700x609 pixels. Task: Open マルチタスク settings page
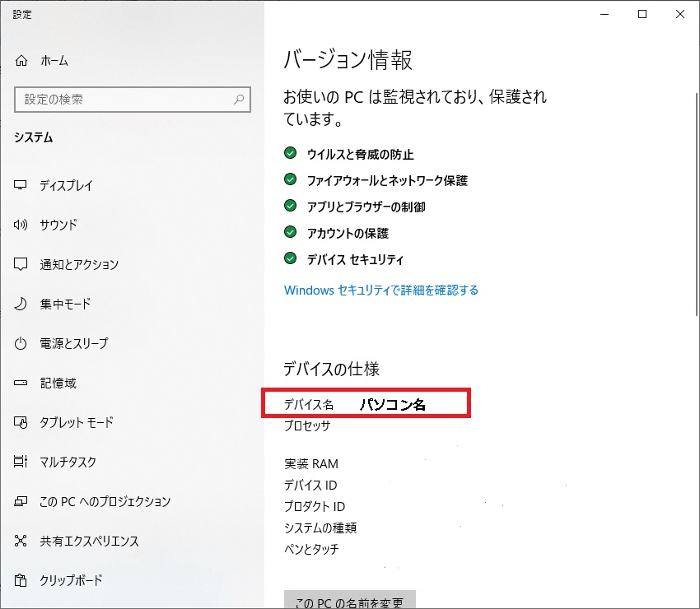(69, 462)
